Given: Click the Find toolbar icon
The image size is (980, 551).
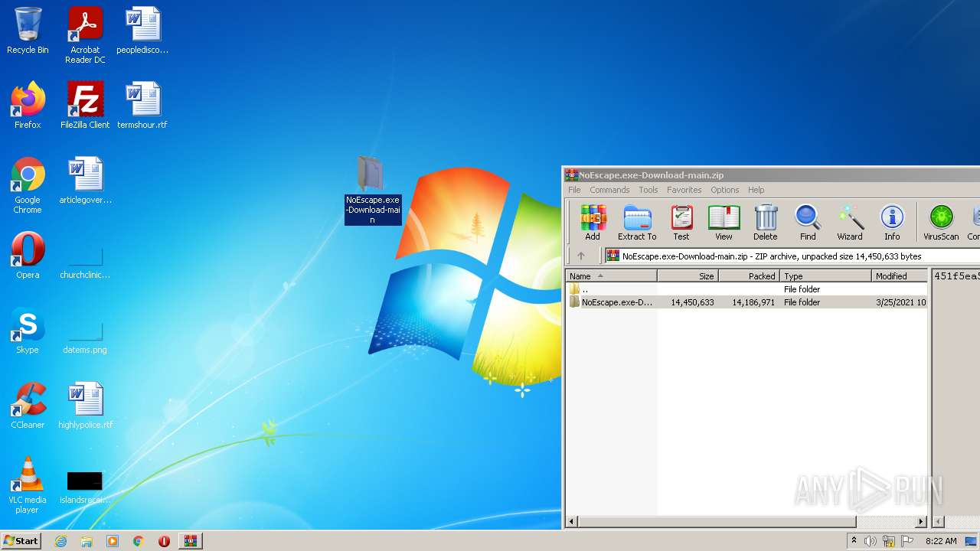Looking at the screenshot, I should pos(808,223).
